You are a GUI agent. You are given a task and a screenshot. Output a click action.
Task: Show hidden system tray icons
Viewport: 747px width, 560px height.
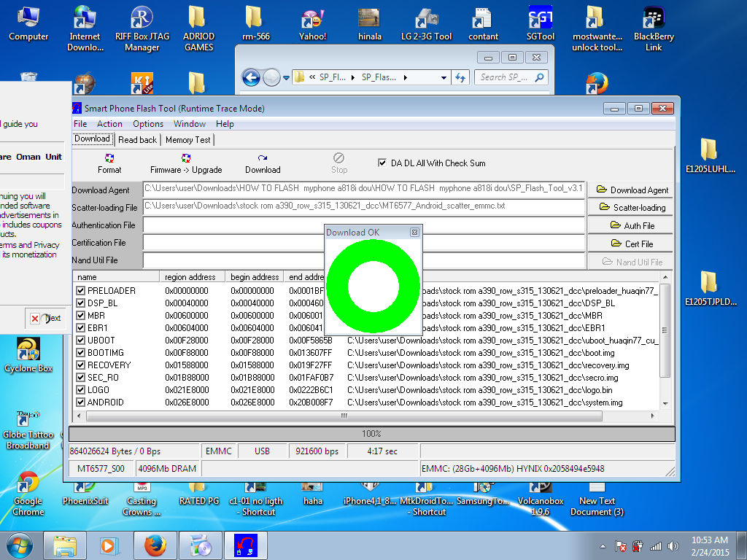603,546
